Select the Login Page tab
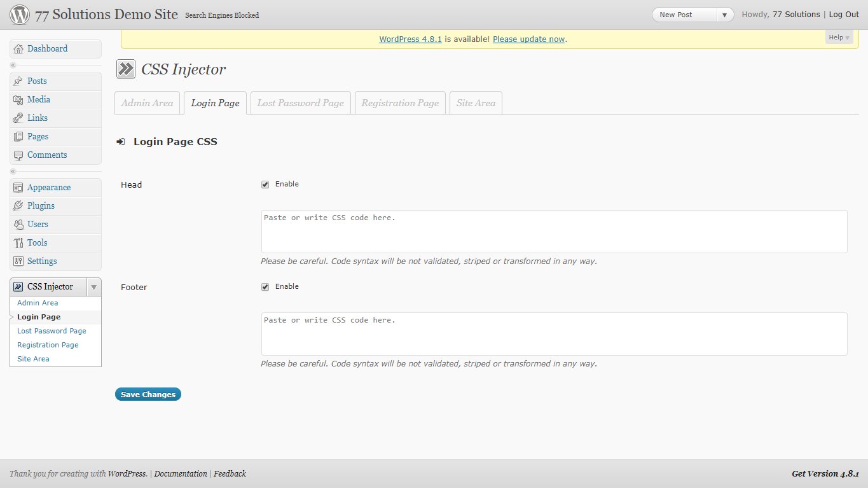 tap(216, 103)
